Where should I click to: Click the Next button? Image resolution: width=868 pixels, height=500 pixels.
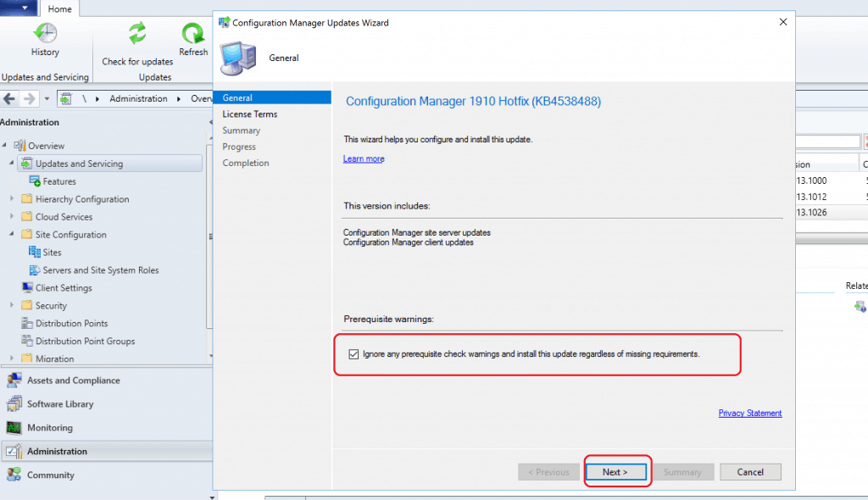point(615,472)
